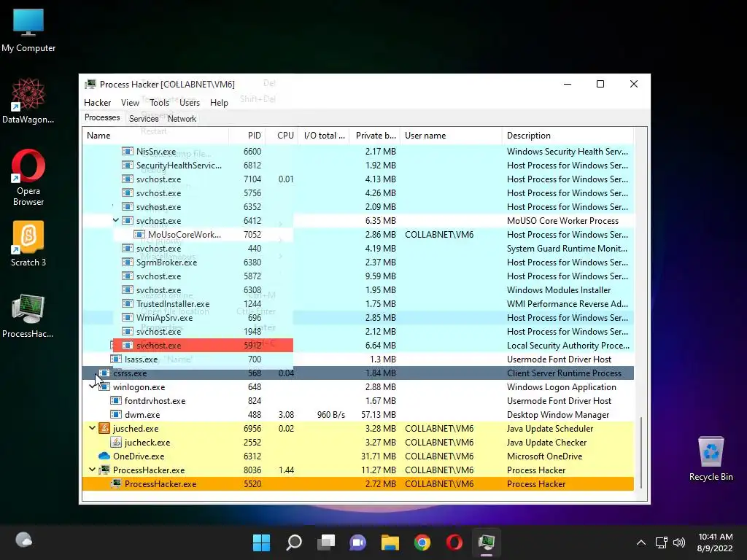747x560 pixels.
Task: Open View menu
Action: click(x=130, y=102)
